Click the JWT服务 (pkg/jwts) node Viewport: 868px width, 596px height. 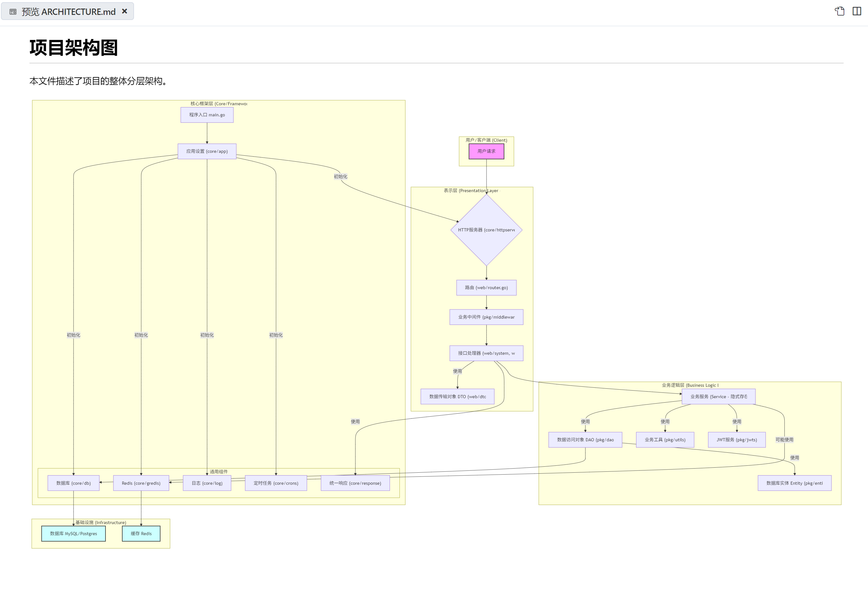737,440
